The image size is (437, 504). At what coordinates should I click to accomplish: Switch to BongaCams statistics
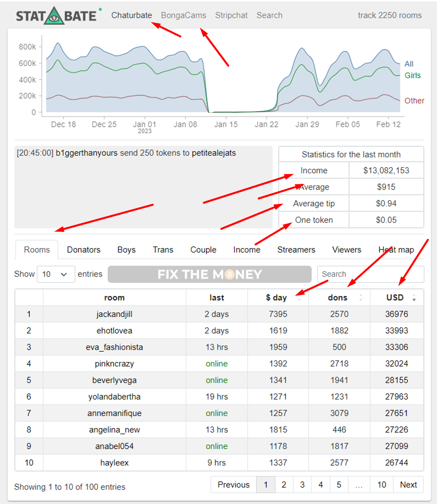click(184, 15)
